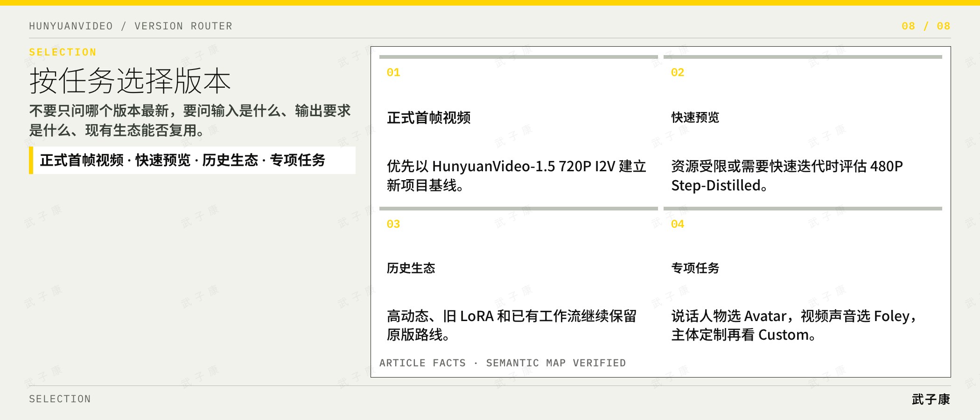The image size is (980, 420).
Task: Click card number '02'
Action: [678, 73]
